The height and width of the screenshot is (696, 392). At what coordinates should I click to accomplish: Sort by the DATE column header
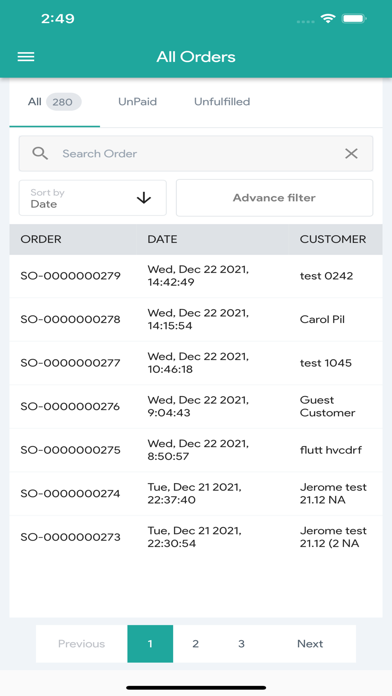162,239
